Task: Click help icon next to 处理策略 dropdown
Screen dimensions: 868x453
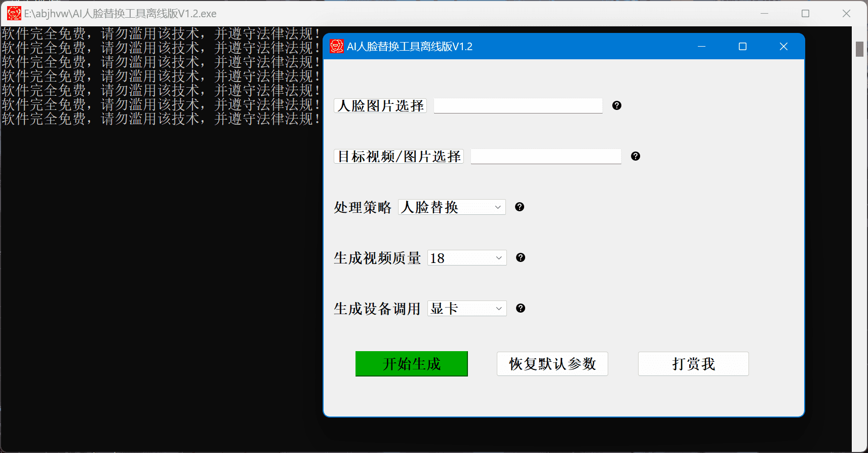Action: point(520,207)
